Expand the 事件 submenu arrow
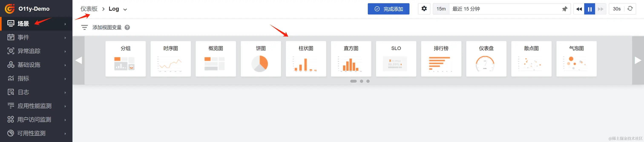The width and height of the screenshot is (644, 142). (65, 38)
